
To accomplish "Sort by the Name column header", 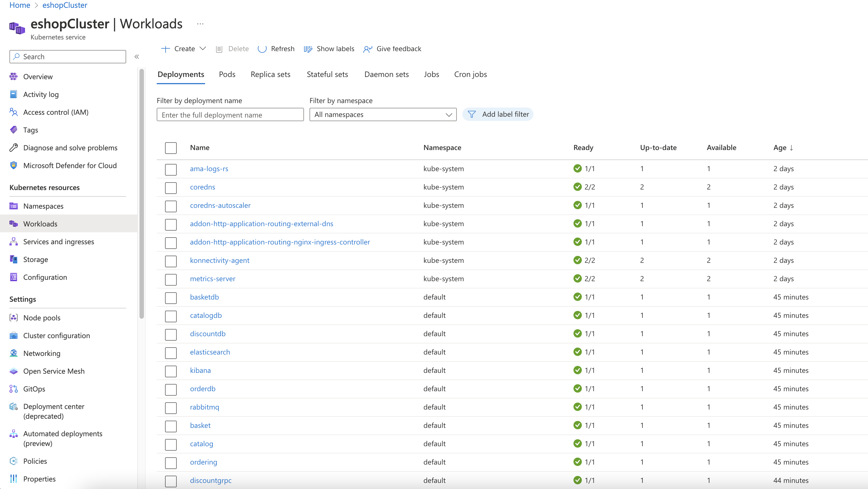I will [x=199, y=148].
